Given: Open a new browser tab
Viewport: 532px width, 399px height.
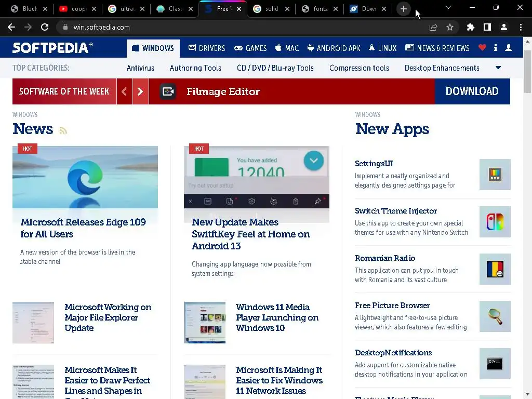Looking at the screenshot, I should (403, 9).
